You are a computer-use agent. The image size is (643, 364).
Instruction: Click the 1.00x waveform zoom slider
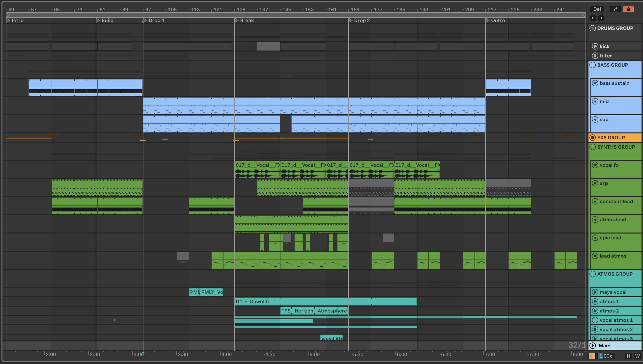tap(606, 356)
